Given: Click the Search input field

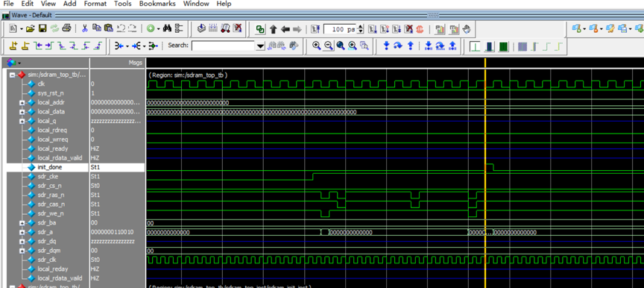Looking at the screenshot, I should coord(224,46).
